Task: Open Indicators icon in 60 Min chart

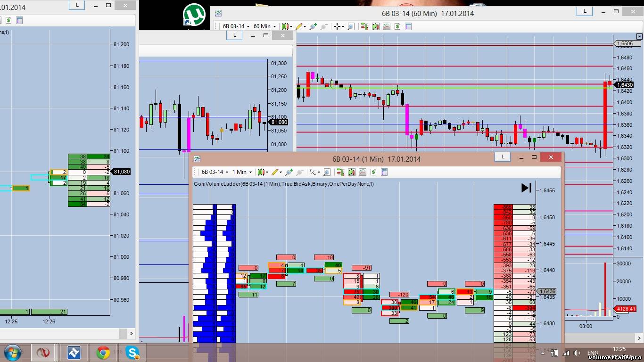Action: coord(387,26)
